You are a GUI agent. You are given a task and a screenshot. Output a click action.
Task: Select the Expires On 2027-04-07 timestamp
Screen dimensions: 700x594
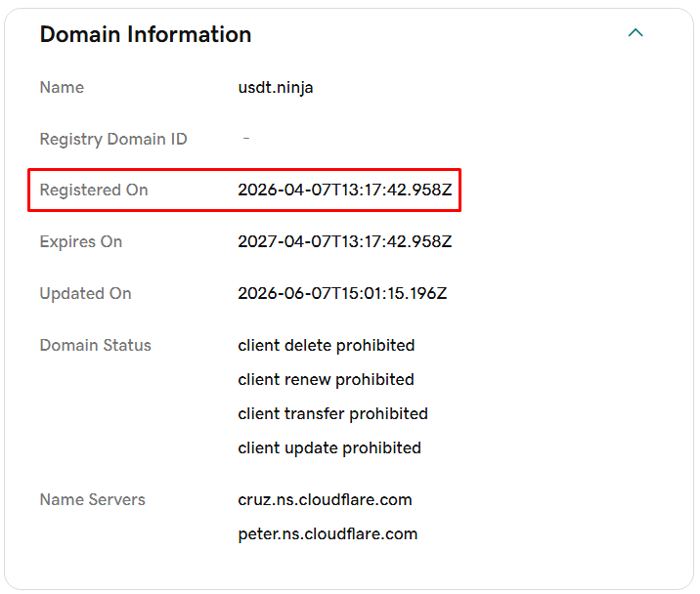tap(345, 241)
